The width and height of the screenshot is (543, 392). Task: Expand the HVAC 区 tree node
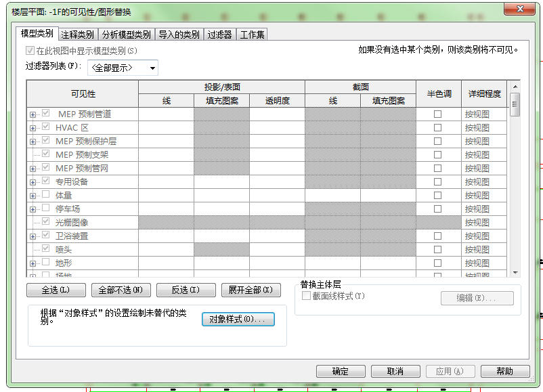pyautogui.click(x=32, y=128)
